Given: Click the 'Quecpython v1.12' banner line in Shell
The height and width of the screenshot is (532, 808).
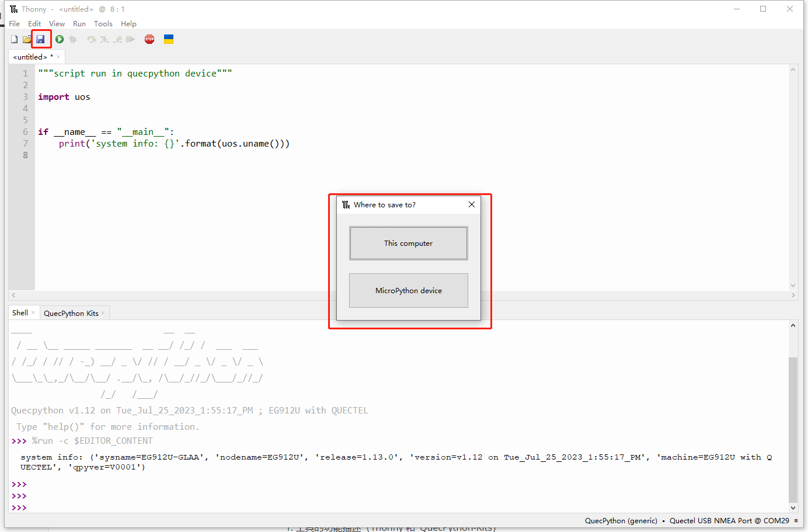Looking at the screenshot, I should click(x=190, y=411).
